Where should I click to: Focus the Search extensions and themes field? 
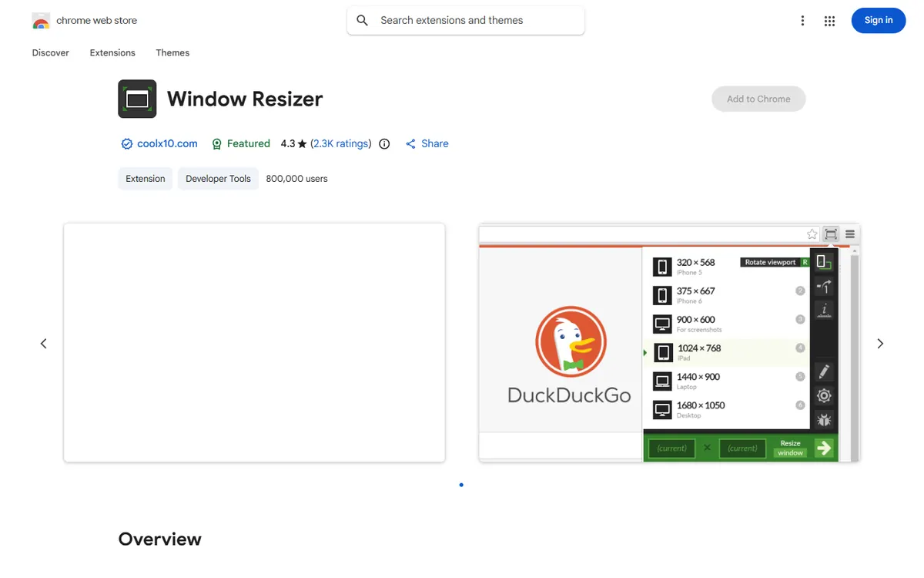point(466,21)
